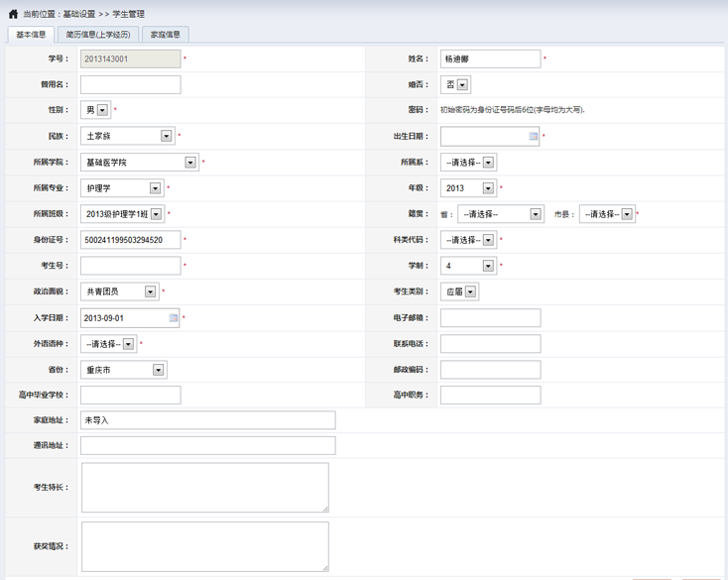Expand the 年级 dropdown showing 2013
Screen dimensions: 728x580
(x=489, y=188)
